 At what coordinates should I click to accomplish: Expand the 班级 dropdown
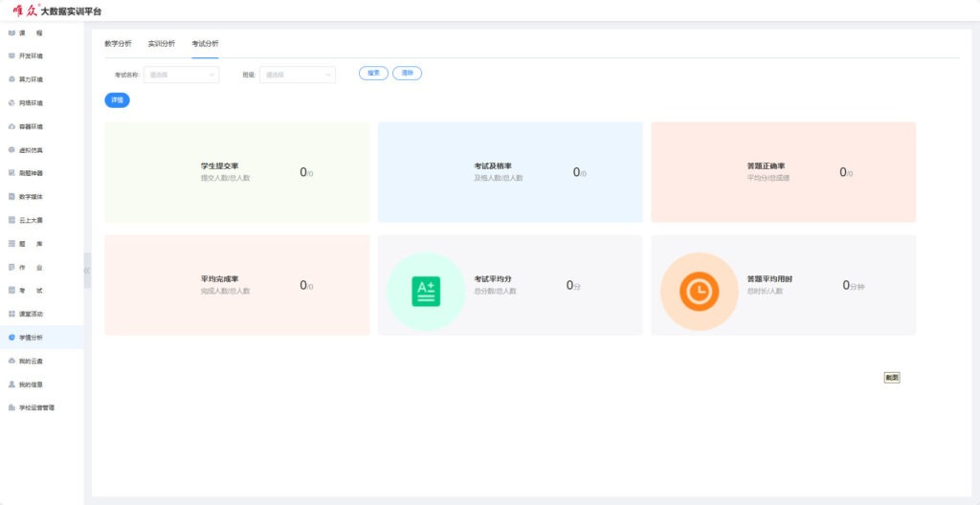[x=298, y=75]
